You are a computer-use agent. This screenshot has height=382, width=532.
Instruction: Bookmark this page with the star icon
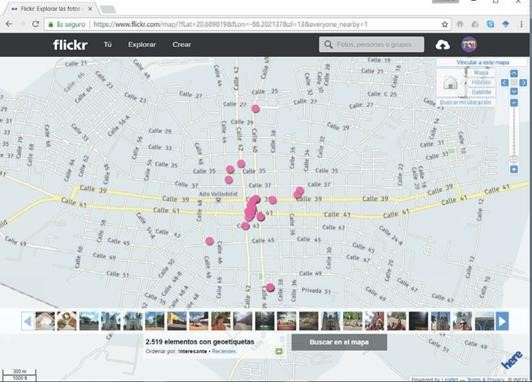tap(444, 24)
